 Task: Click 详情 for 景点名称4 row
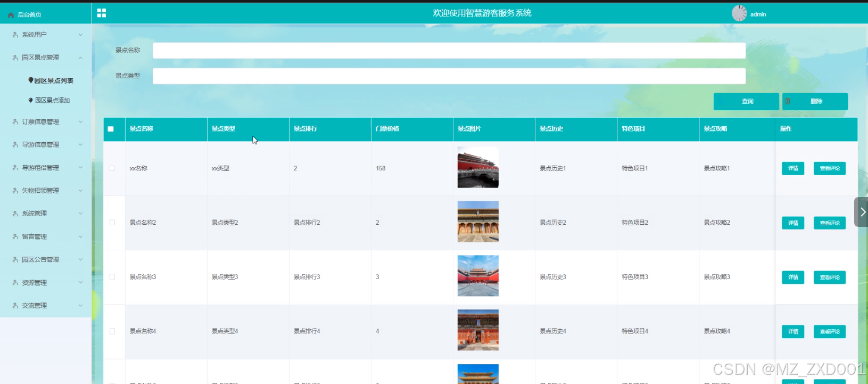click(x=793, y=331)
